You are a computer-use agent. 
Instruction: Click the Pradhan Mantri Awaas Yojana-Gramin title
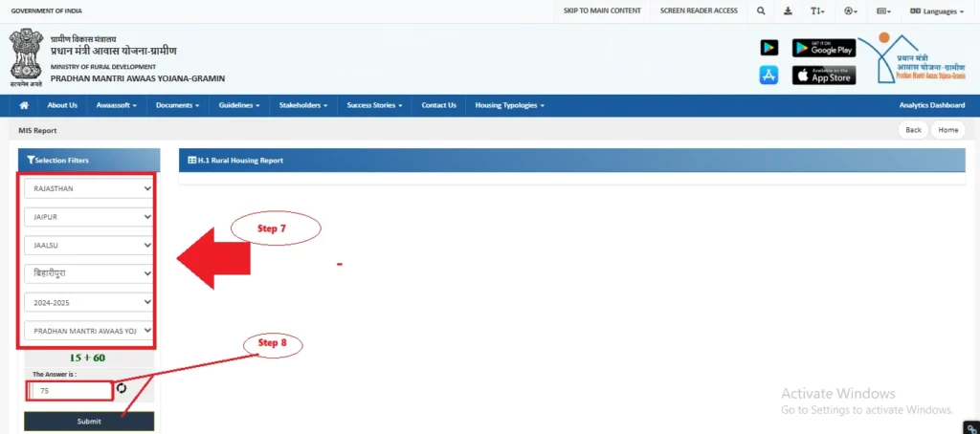[138, 78]
